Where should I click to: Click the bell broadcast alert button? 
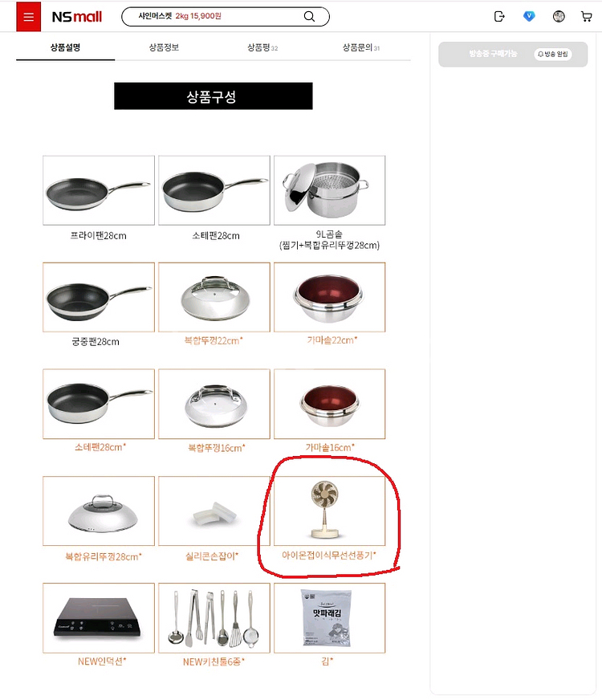(x=553, y=54)
